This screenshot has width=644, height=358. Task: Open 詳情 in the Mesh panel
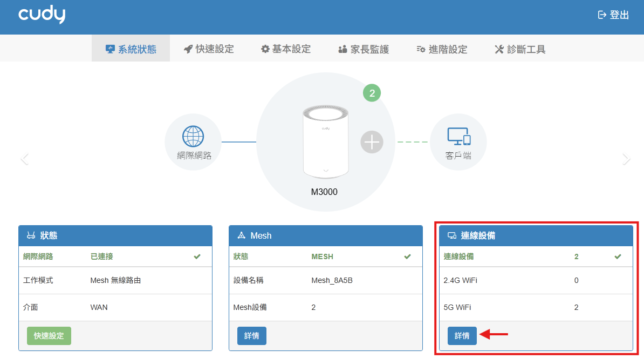click(x=252, y=336)
